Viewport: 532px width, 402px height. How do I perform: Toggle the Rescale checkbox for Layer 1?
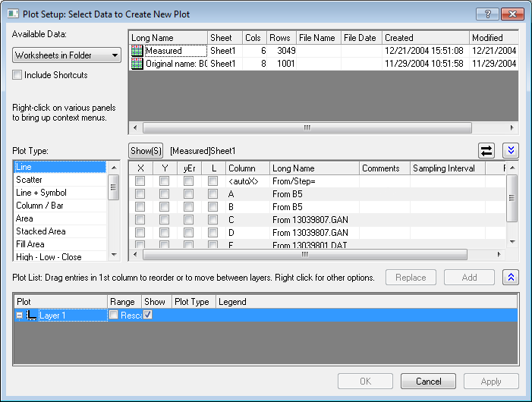[x=113, y=315]
